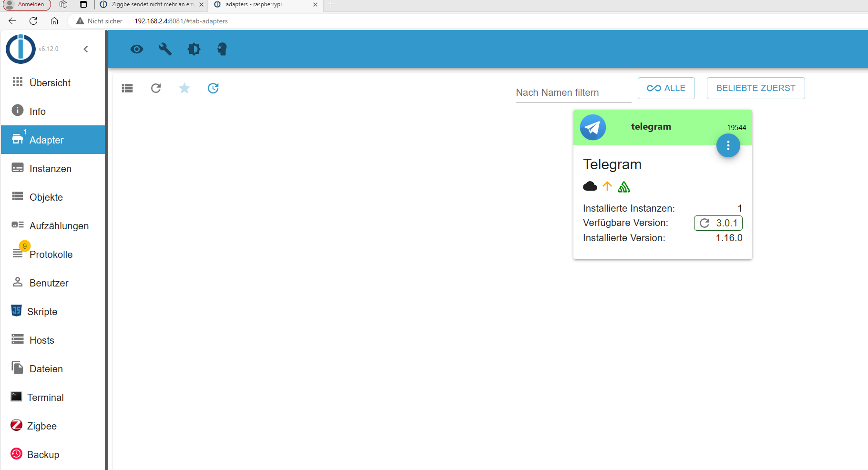Open the Objekte section
Viewport: 868px width, 470px height.
(x=53, y=197)
